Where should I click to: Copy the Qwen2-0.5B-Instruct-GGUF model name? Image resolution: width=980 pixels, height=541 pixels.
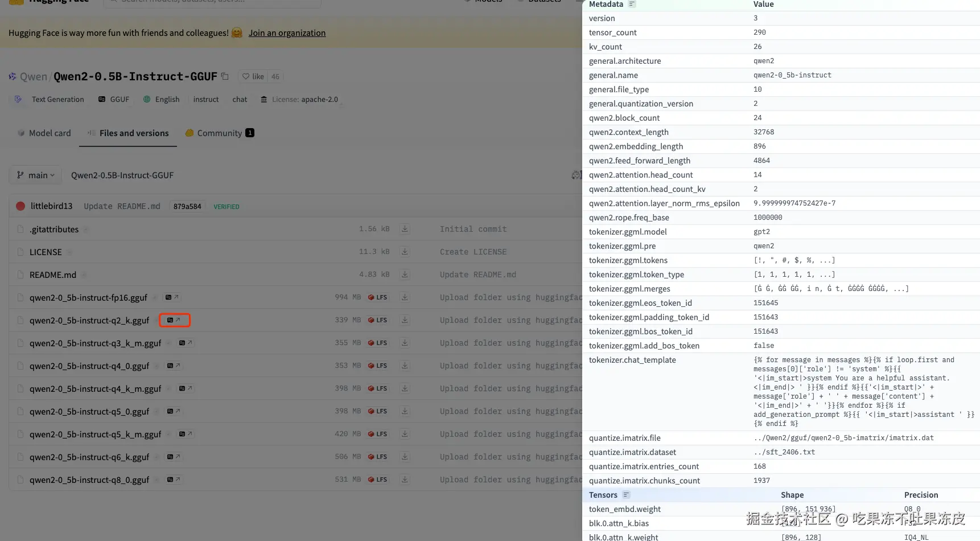225,76
